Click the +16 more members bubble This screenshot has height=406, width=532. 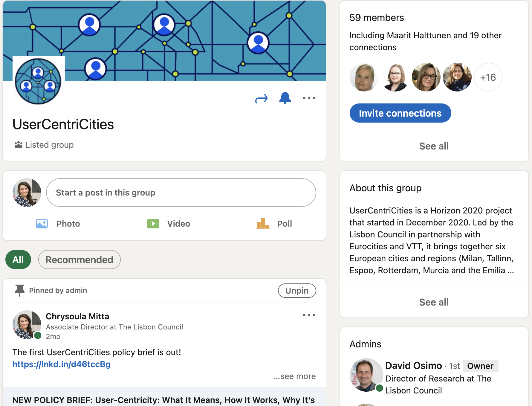[488, 77]
